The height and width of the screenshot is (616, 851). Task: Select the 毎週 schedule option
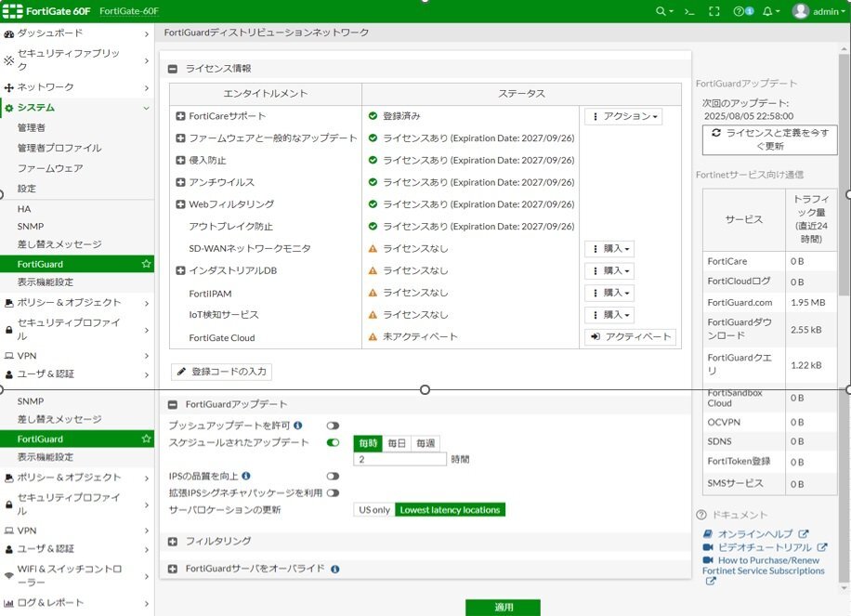[x=425, y=443]
